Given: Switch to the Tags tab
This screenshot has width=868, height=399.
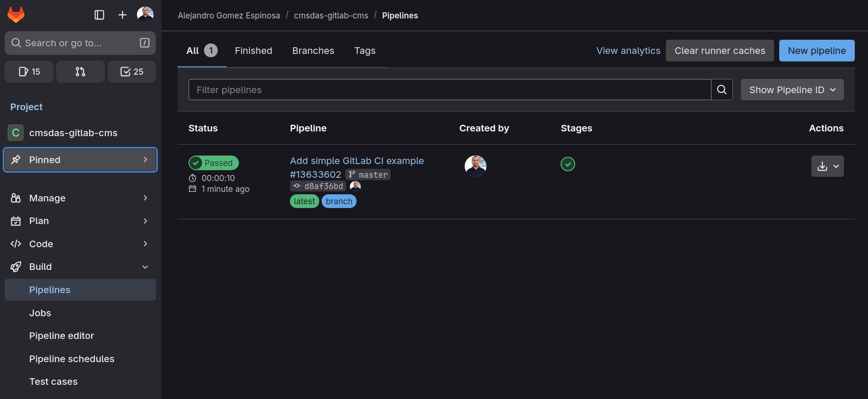Looking at the screenshot, I should point(365,51).
